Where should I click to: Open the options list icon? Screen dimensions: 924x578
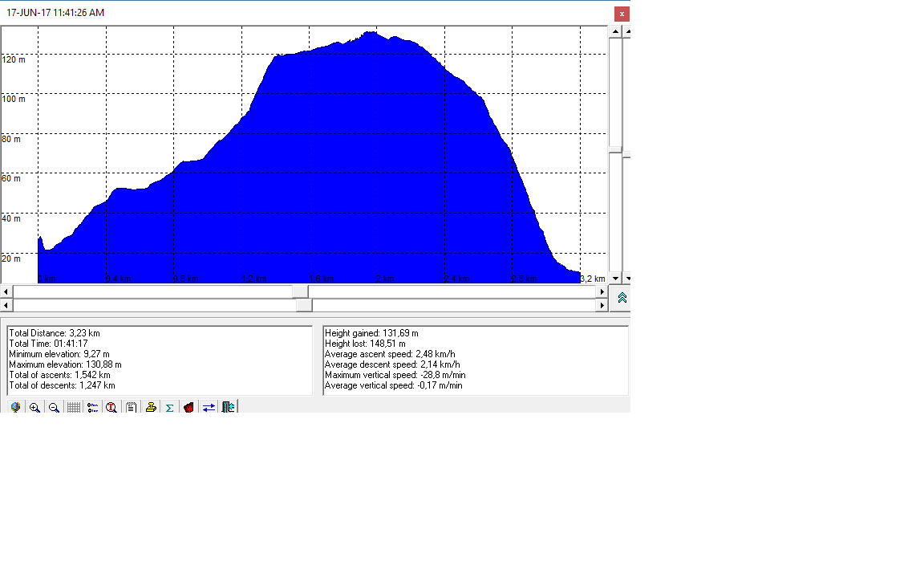click(92, 407)
